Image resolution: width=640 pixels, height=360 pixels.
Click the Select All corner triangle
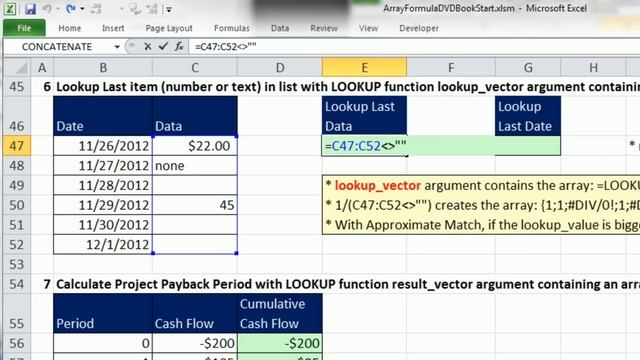coord(17,67)
